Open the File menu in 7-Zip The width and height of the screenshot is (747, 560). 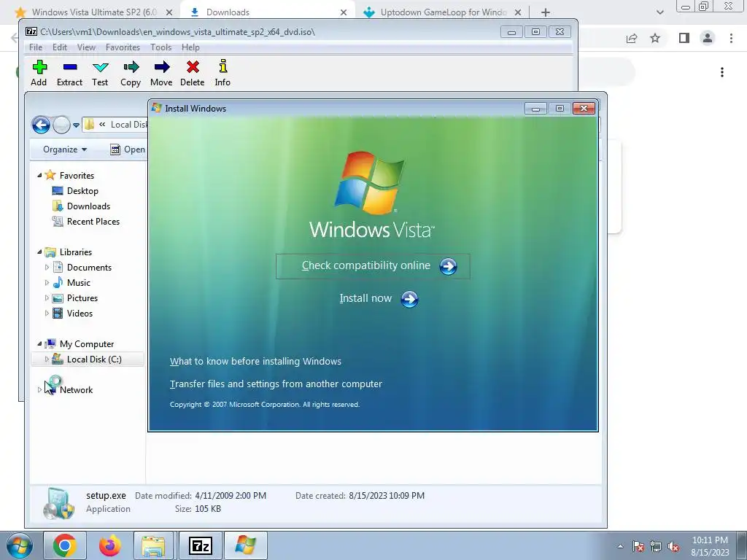click(x=36, y=47)
